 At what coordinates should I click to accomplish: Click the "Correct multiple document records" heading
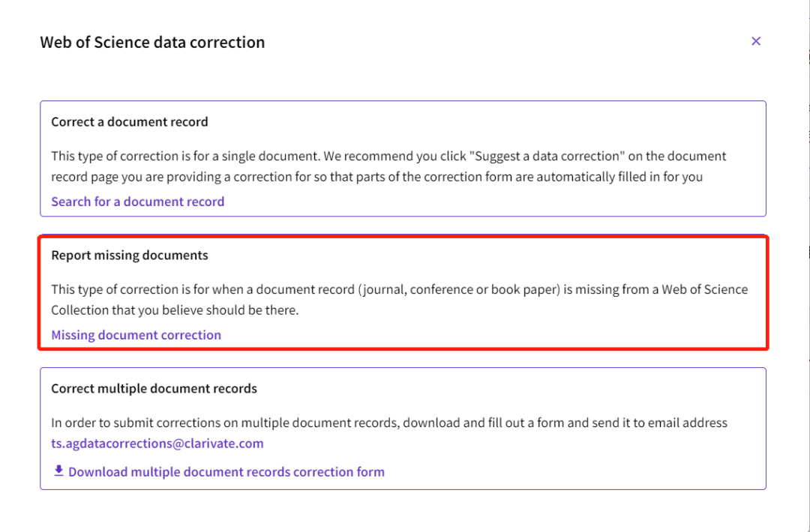(154, 389)
